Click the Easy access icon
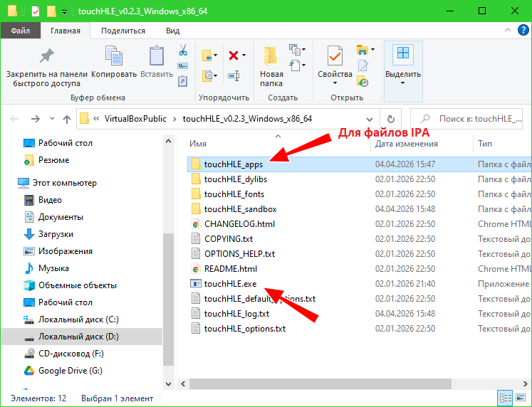 [x=295, y=65]
